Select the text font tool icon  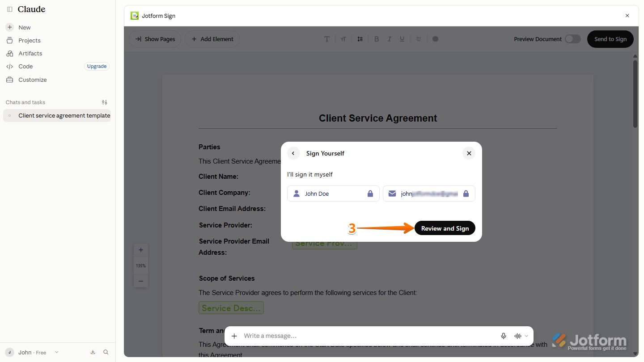click(327, 39)
